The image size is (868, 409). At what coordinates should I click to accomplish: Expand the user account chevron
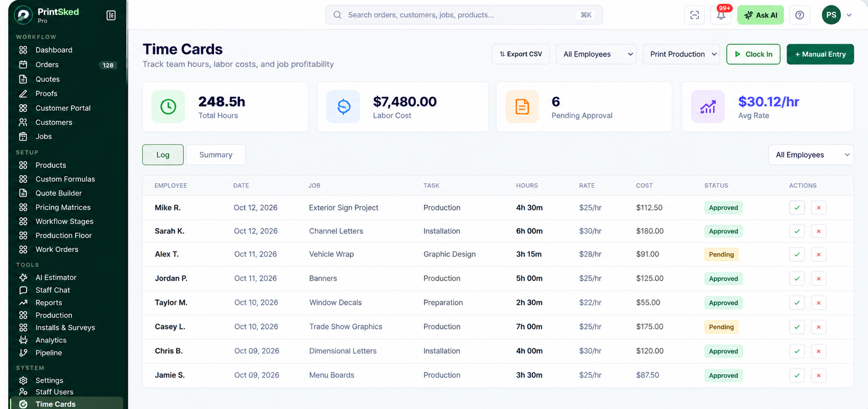point(849,15)
